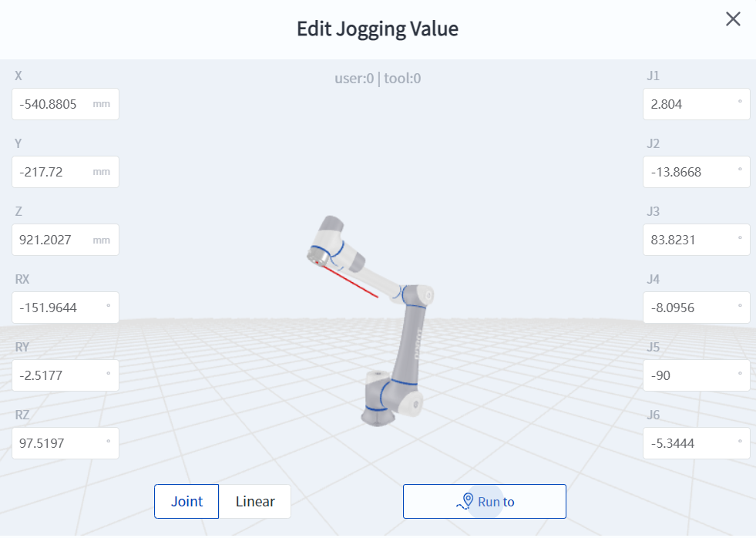Close the Edit Jogging Value dialog
The width and height of the screenshot is (756, 538).
[733, 19]
